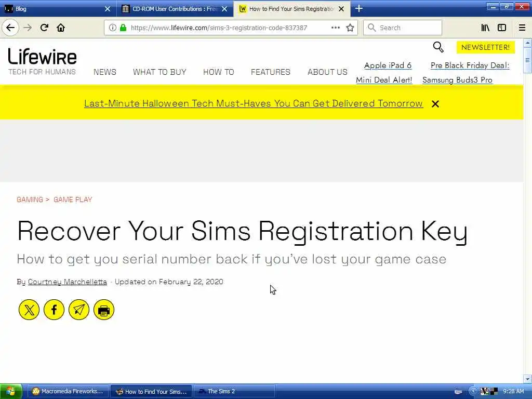Reload the current page
532x399 pixels.
click(x=44, y=28)
